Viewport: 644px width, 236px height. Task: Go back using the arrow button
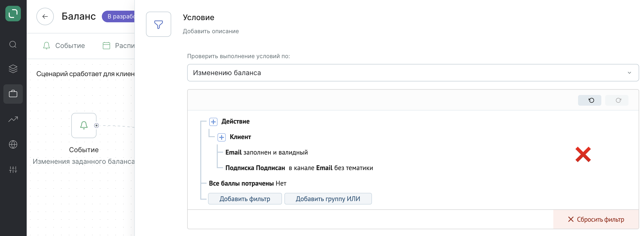(x=45, y=16)
